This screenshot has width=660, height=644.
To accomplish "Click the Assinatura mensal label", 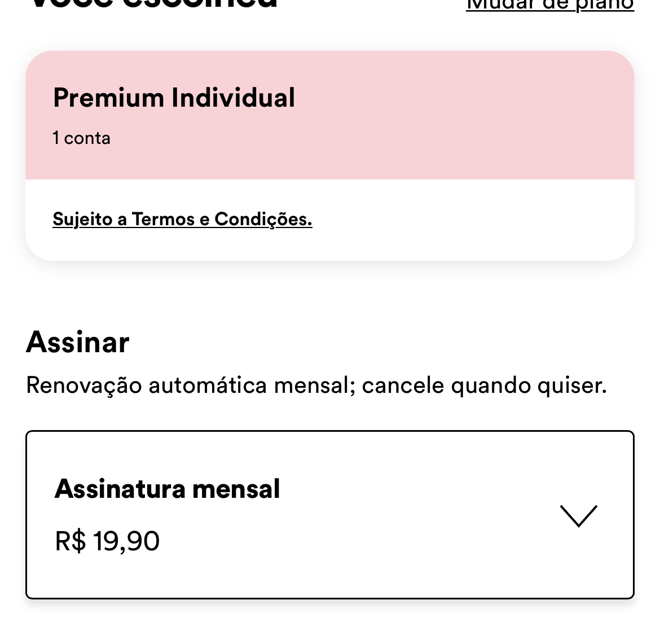I will (x=167, y=489).
